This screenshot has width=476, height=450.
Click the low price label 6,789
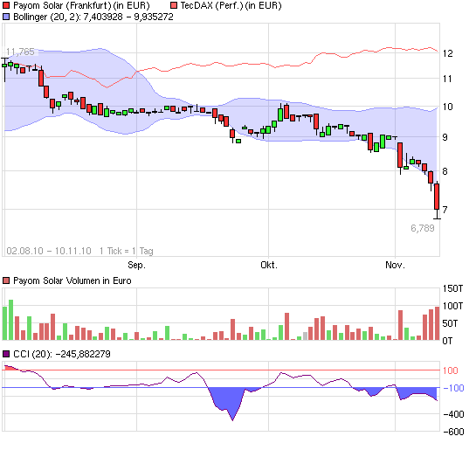pos(423,228)
